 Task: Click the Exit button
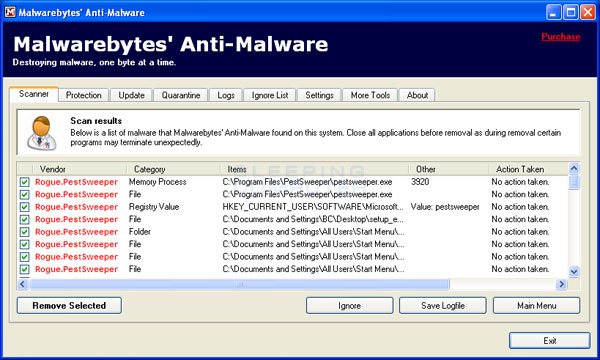point(549,340)
